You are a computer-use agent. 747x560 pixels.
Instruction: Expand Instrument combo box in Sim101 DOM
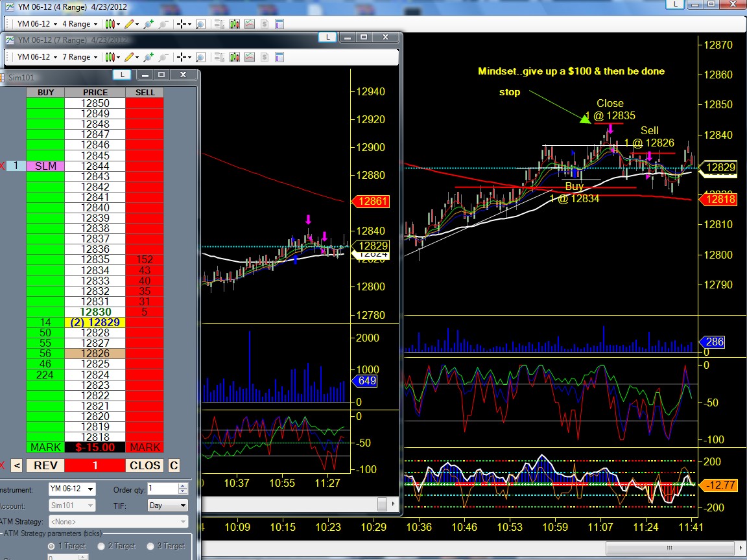pyautogui.click(x=89, y=489)
